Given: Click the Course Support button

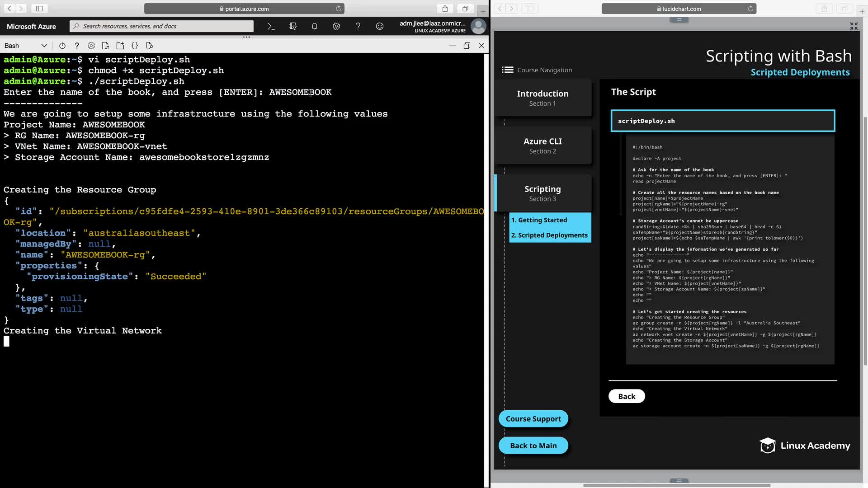Looking at the screenshot, I should click(533, 419).
